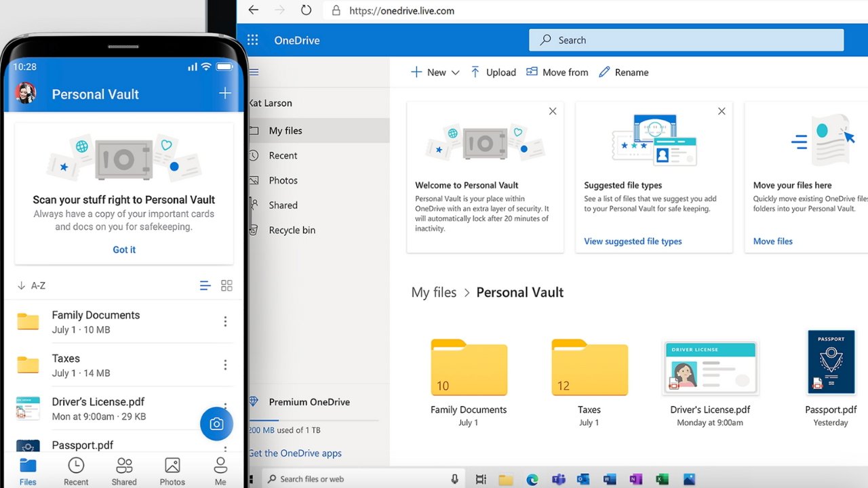Switch to list view on phone

(x=205, y=286)
